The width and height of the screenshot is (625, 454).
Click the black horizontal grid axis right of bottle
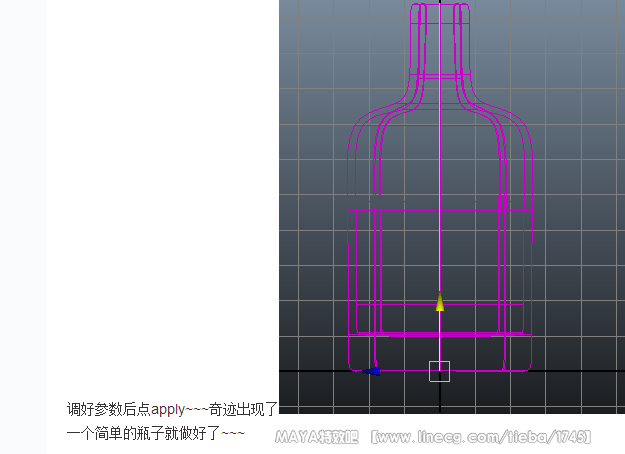point(580,371)
